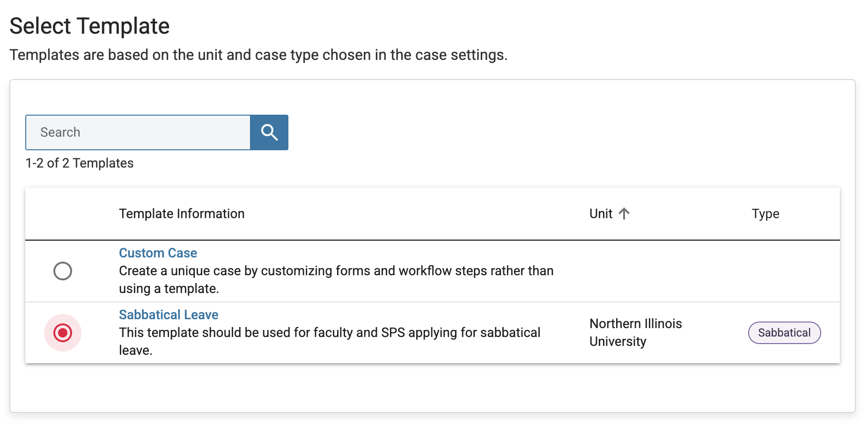The image size is (868, 425).
Task: Click the Type column header
Action: pyautogui.click(x=765, y=214)
